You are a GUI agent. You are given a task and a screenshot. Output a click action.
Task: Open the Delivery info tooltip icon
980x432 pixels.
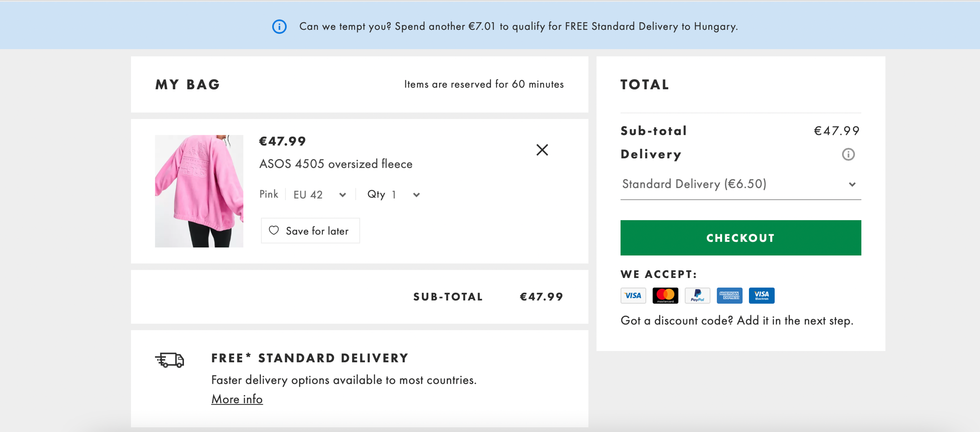(849, 154)
